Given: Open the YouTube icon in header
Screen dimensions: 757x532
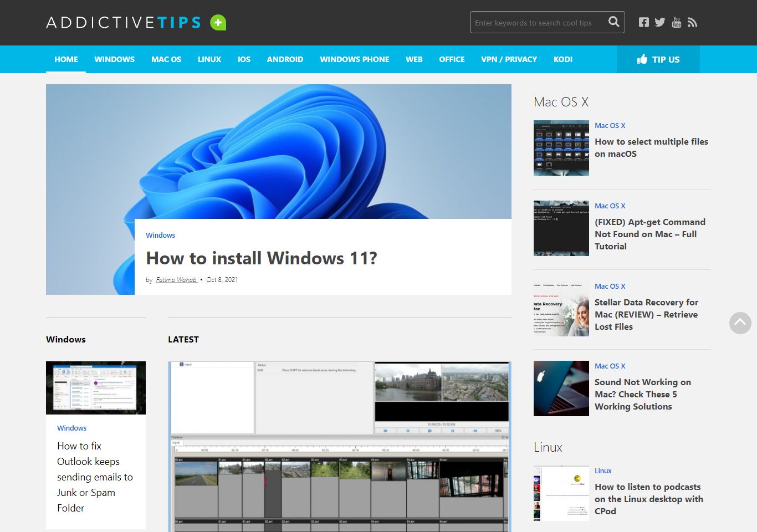Looking at the screenshot, I should coord(676,22).
